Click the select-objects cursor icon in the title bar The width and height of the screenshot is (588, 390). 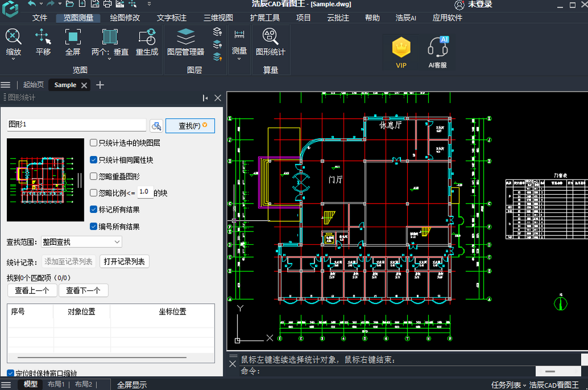click(x=132, y=4)
